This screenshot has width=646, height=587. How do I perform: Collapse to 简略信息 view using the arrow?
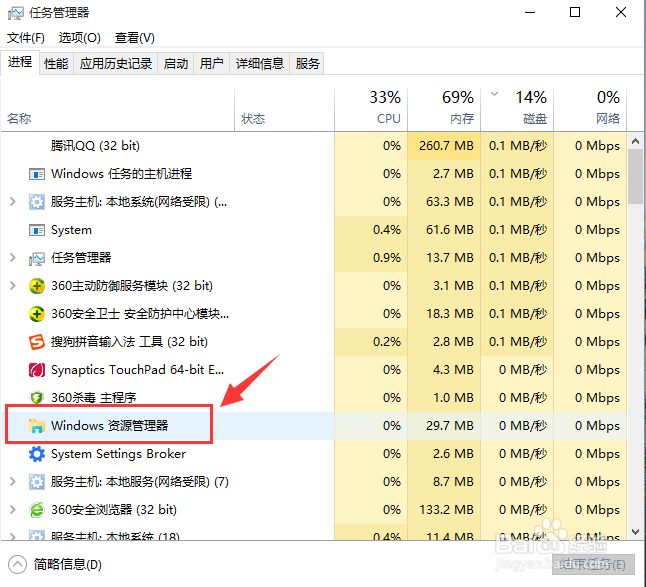[17, 564]
